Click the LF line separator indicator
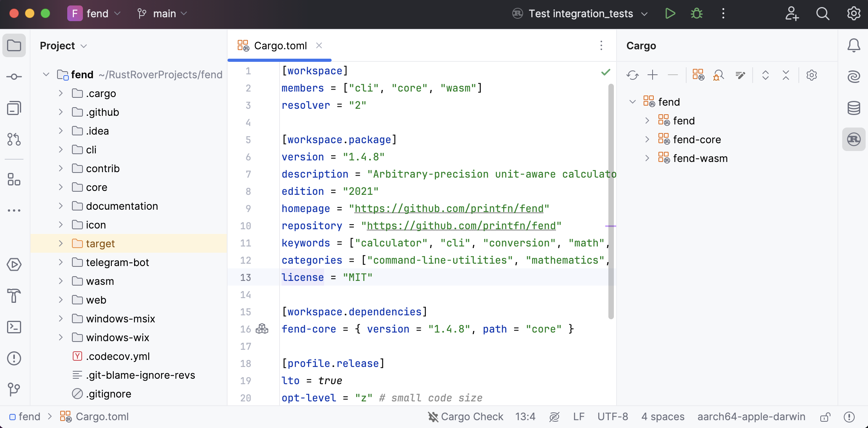 [x=579, y=416]
